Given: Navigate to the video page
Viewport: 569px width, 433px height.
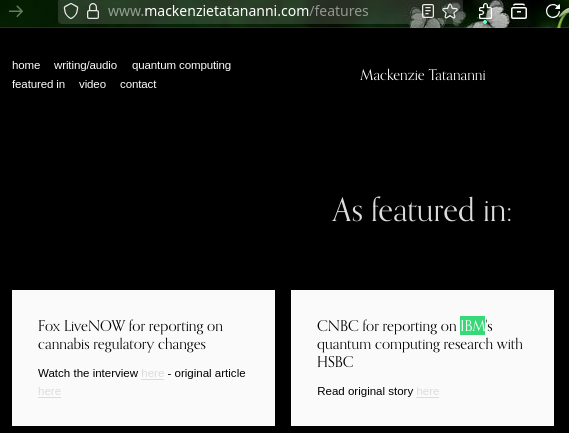Looking at the screenshot, I should coord(93,84).
